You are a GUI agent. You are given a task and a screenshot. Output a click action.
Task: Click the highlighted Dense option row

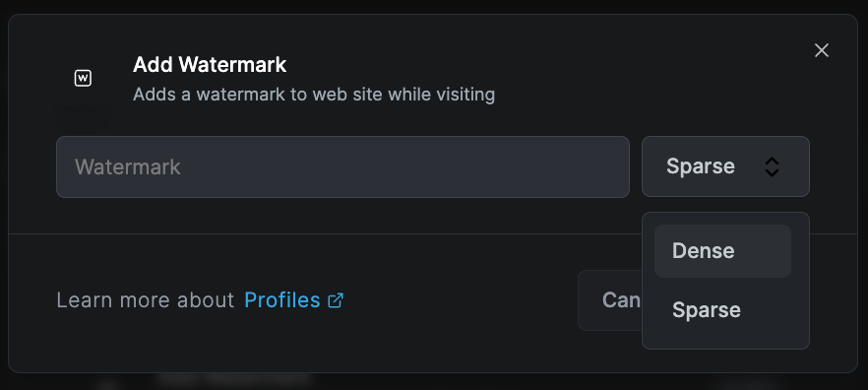722,251
